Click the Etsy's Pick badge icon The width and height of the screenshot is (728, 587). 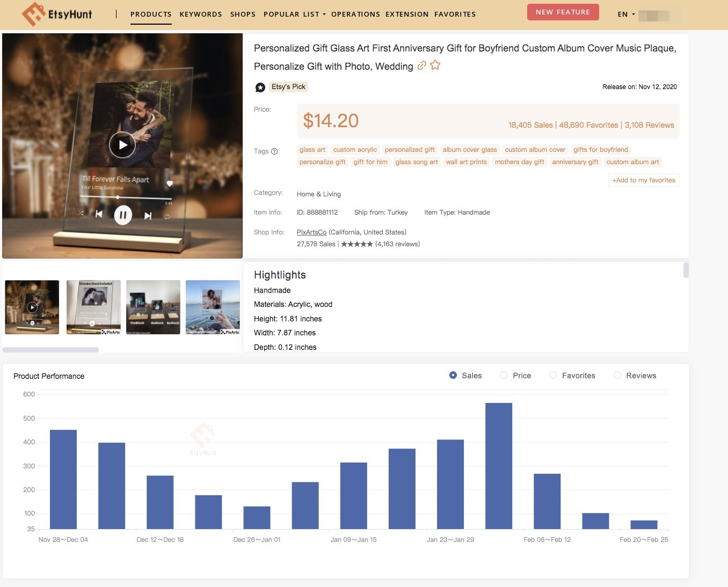[x=260, y=87]
